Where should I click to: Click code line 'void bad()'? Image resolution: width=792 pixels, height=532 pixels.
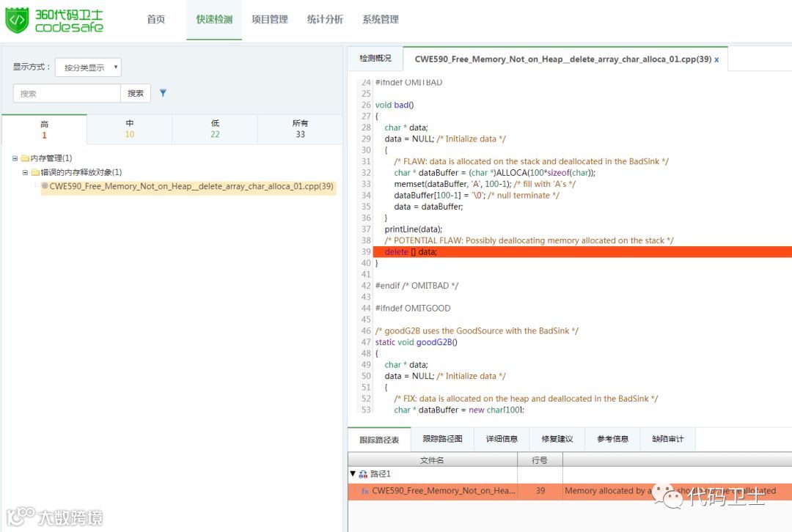click(x=395, y=105)
